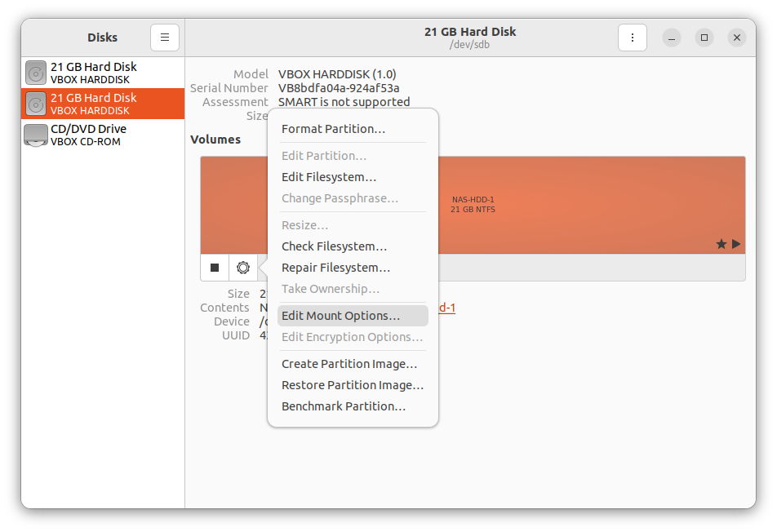Select Check Filesystem… option
777x532 pixels.
(x=353, y=246)
